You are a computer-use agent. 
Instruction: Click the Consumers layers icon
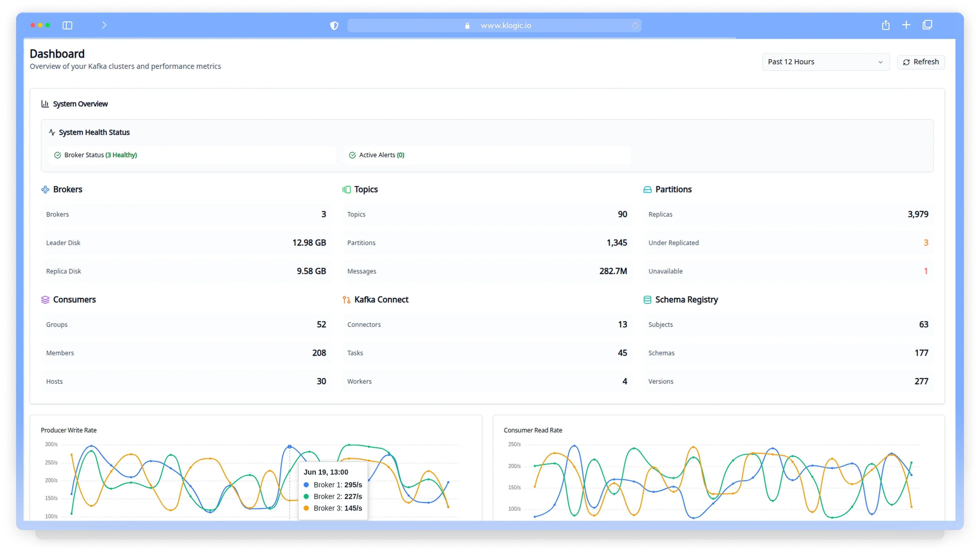point(45,300)
